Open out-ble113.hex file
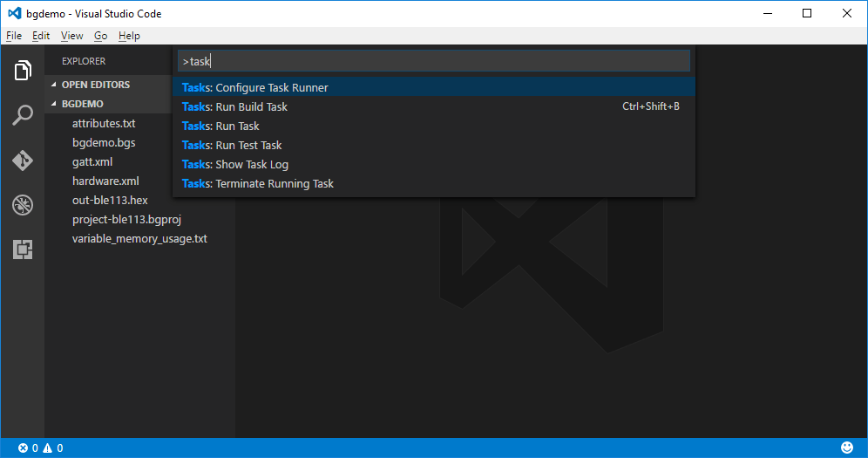 (110, 201)
